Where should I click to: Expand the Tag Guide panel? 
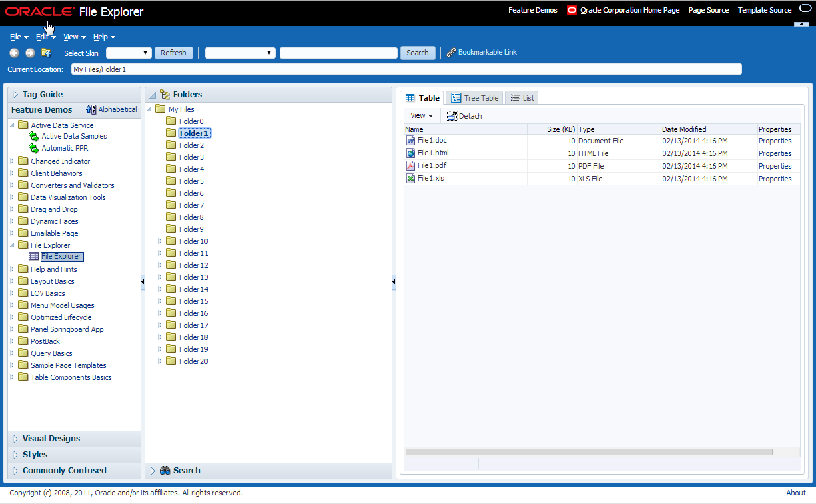(15, 95)
